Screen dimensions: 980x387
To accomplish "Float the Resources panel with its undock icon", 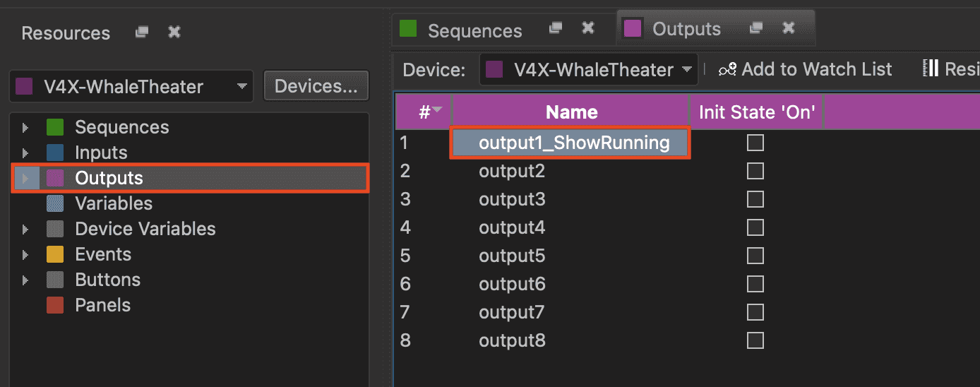I will click(142, 32).
